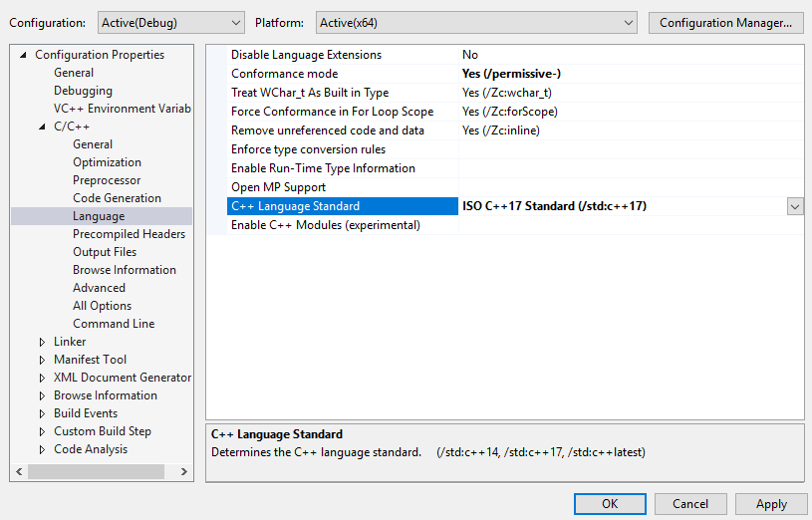This screenshot has height=520, width=812.
Task: Collapse the C/C++ tree node arrow
Action: (43, 127)
